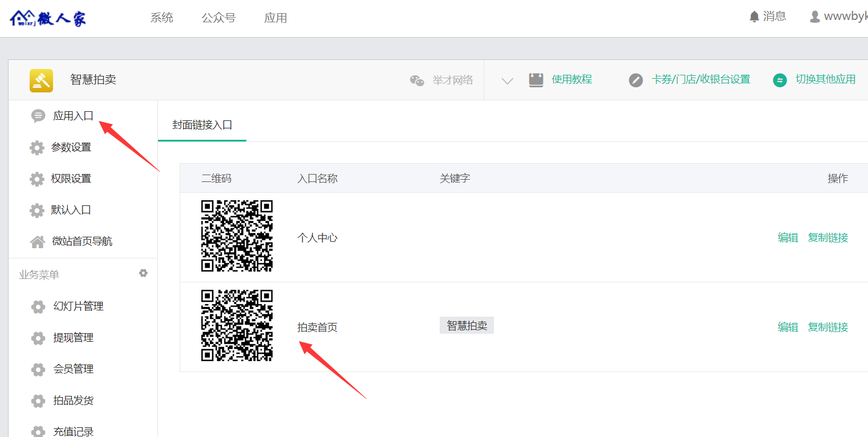Click 复制链接 for 个人中心 row

pos(828,238)
